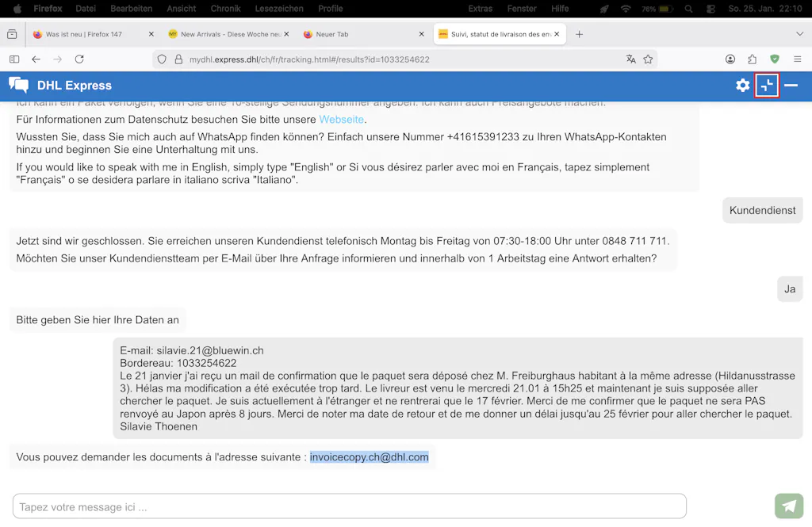The image size is (812, 527).
Task: Open the Firefox menu in menu bar
Action: tap(48, 8)
